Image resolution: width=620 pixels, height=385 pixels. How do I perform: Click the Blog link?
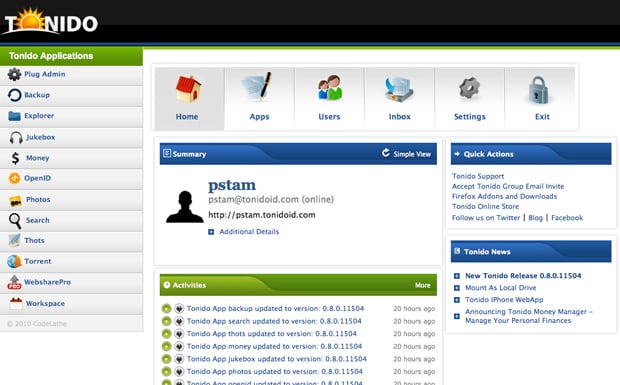pyautogui.click(x=535, y=218)
